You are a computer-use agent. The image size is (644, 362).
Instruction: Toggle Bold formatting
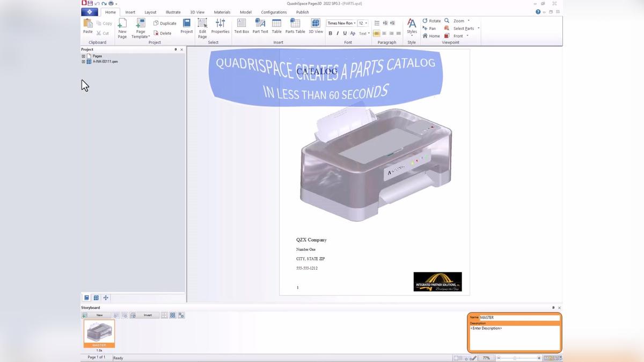330,33
